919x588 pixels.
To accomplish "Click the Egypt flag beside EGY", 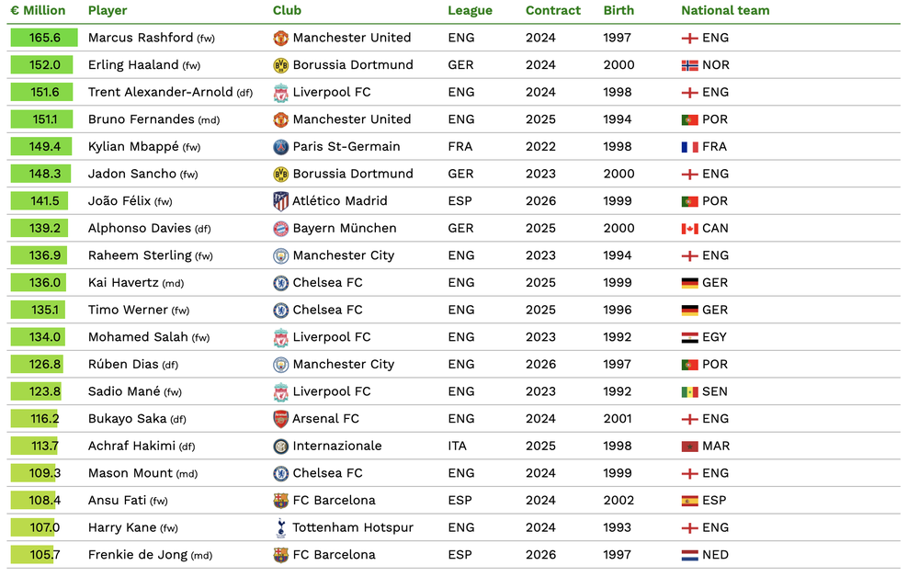I will coord(689,337).
